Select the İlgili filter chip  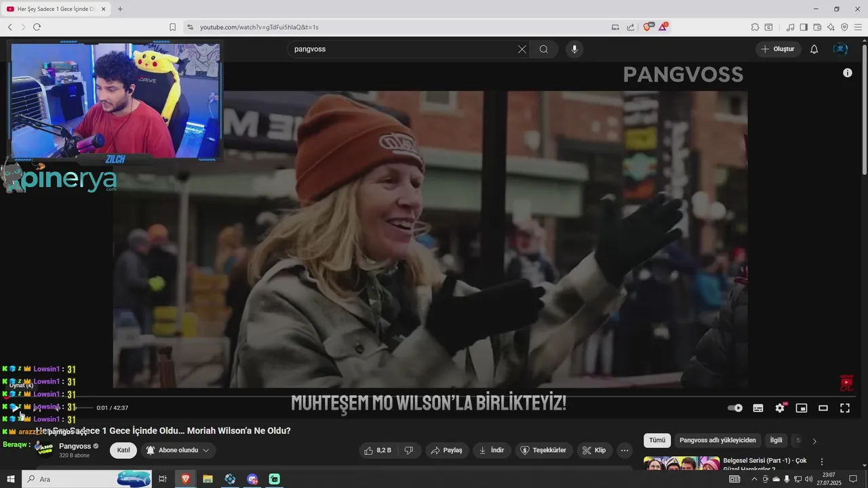point(776,441)
